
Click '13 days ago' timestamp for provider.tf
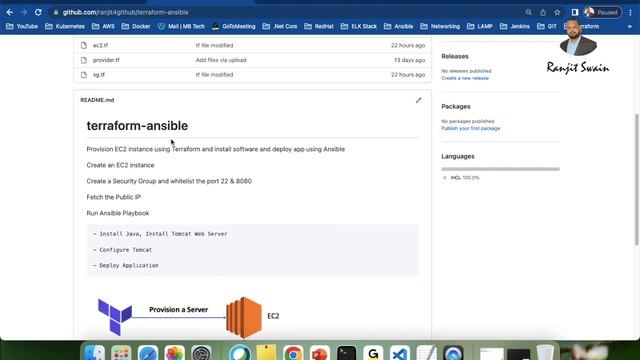pos(409,60)
